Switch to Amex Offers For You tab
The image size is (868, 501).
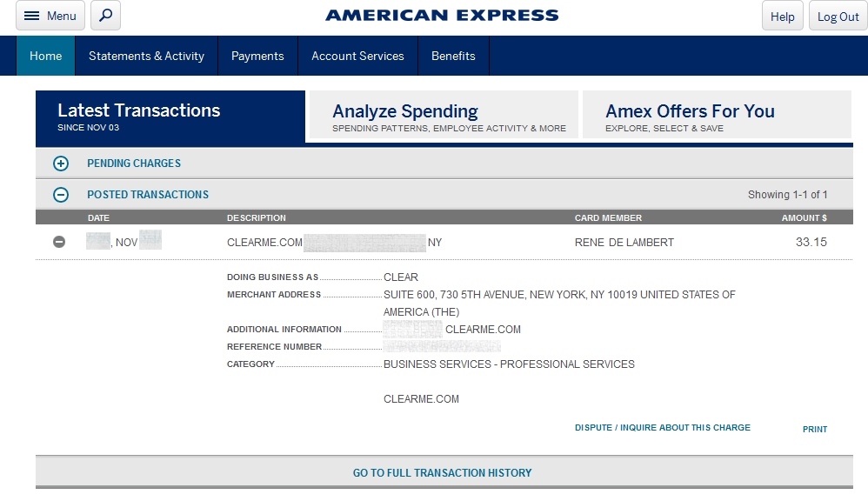coord(717,116)
